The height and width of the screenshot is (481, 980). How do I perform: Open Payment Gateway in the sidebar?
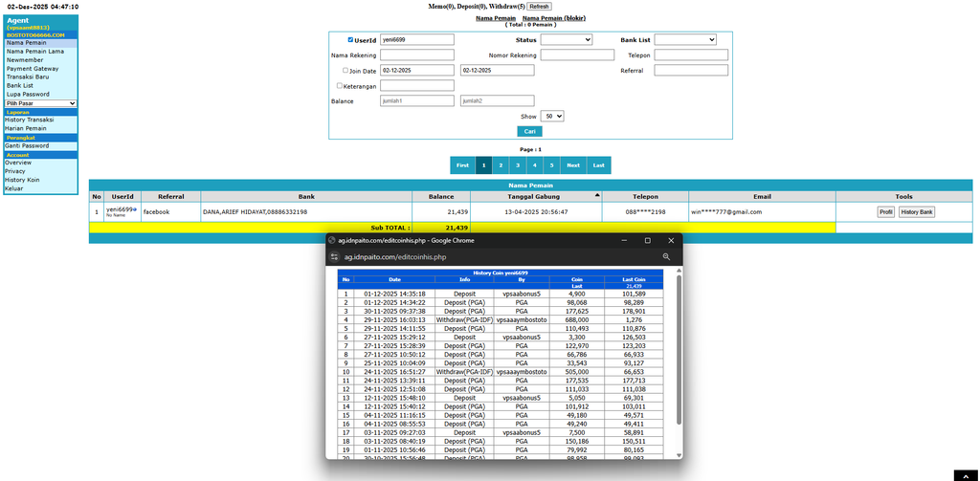[33, 69]
